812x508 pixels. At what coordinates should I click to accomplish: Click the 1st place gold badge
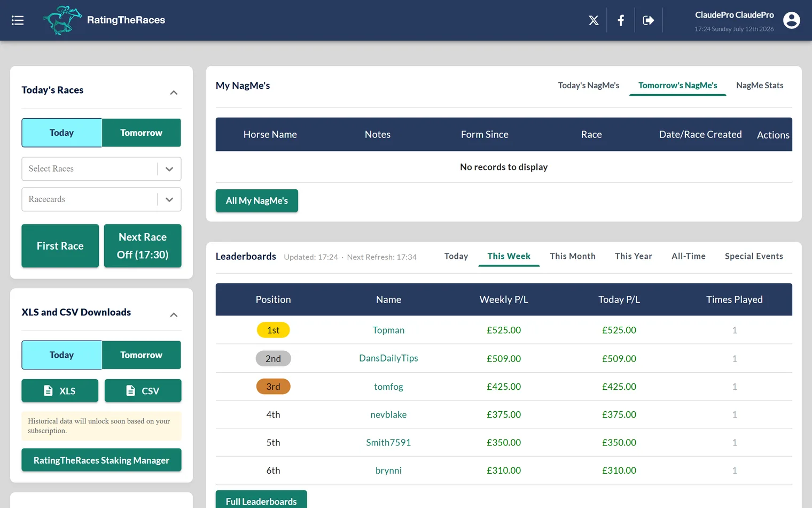[273, 330]
